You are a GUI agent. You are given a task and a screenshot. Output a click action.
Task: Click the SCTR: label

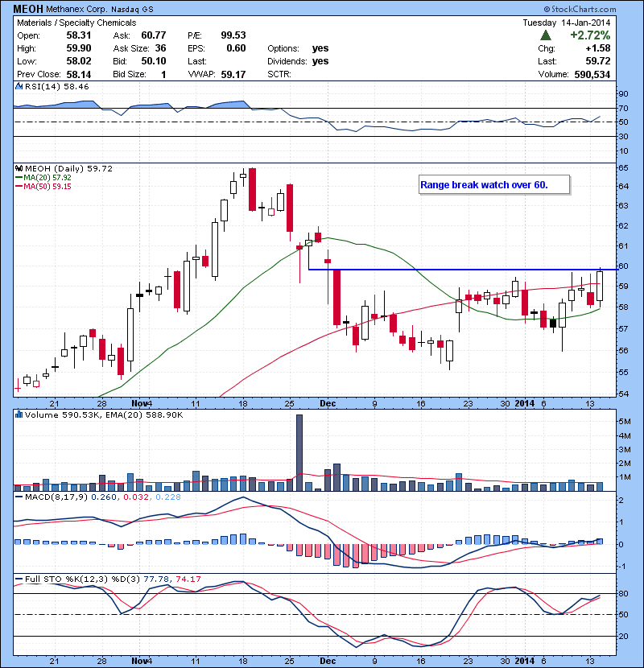click(279, 75)
